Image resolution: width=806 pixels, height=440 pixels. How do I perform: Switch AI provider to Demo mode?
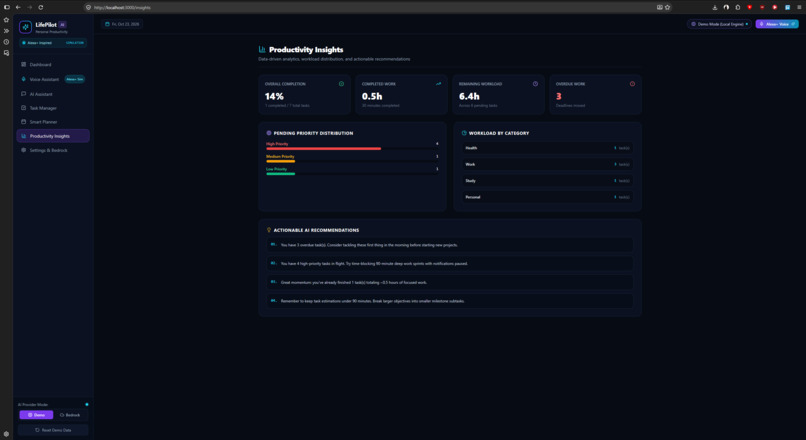[x=36, y=415]
